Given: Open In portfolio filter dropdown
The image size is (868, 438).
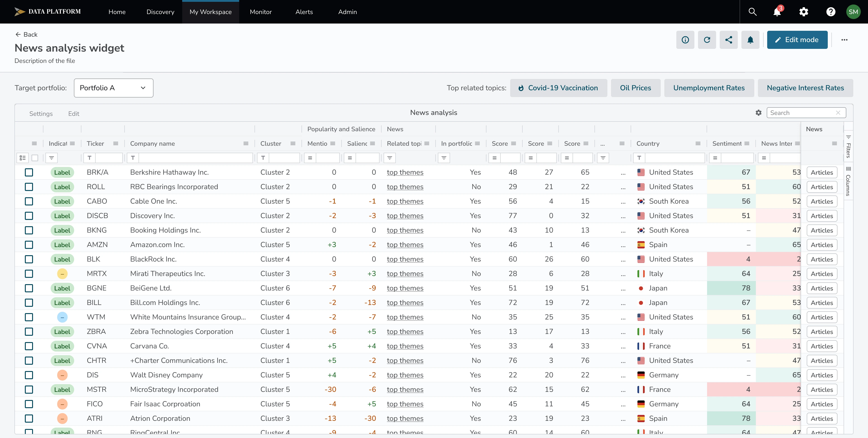Looking at the screenshot, I should click(444, 157).
